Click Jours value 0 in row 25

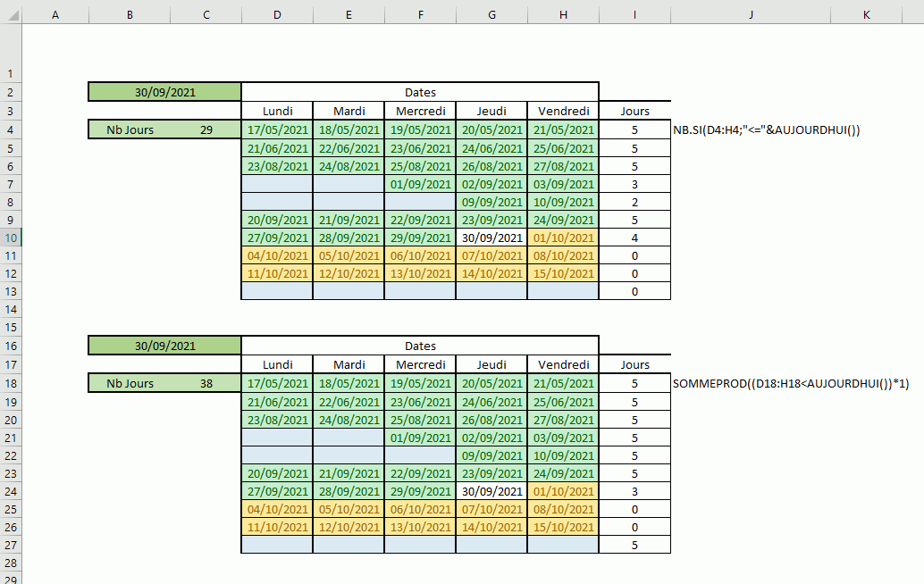coord(634,509)
